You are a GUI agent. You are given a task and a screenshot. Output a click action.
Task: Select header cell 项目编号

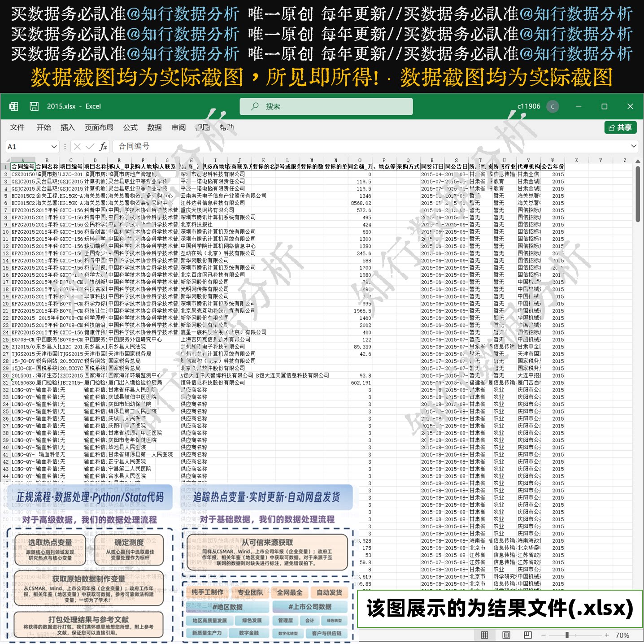tap(71, 167)
